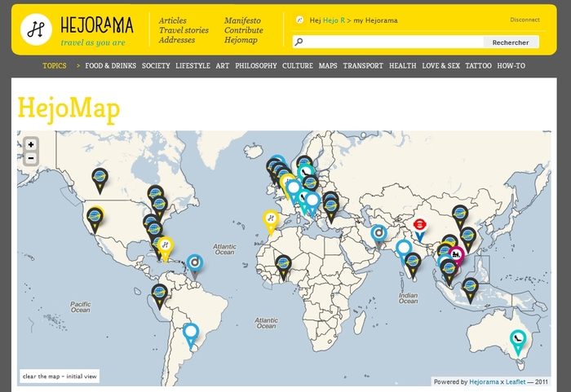571x392 pixels.
Task: Go to Articles
Action: pos(173,20)
